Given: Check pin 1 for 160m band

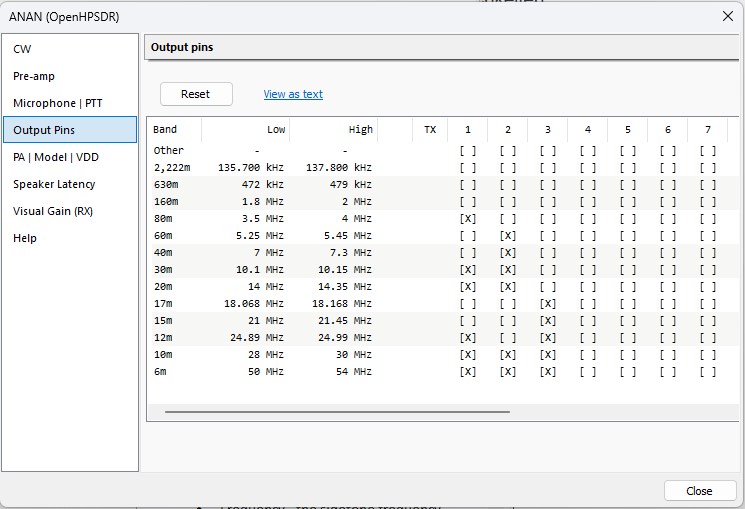Looking at the screenshot, I should [x=468, y=202].
